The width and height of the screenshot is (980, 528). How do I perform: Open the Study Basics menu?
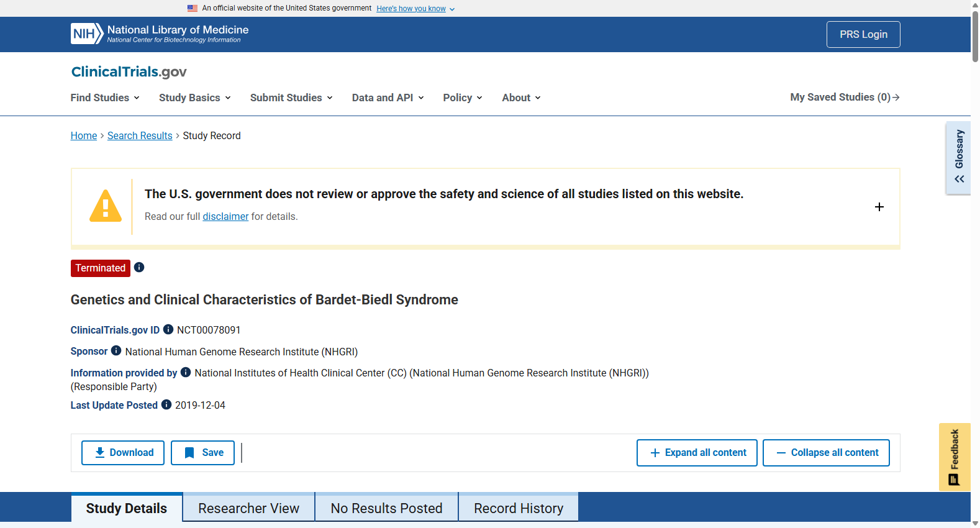pyautogui.click(x=195, y=98)
